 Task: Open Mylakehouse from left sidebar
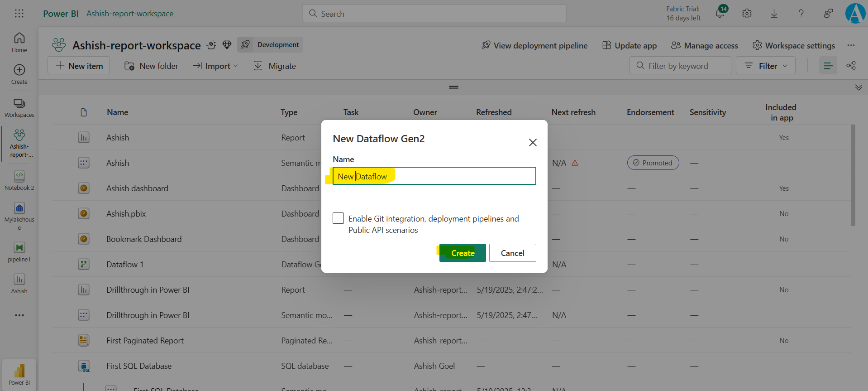click(x=19, y=215)
